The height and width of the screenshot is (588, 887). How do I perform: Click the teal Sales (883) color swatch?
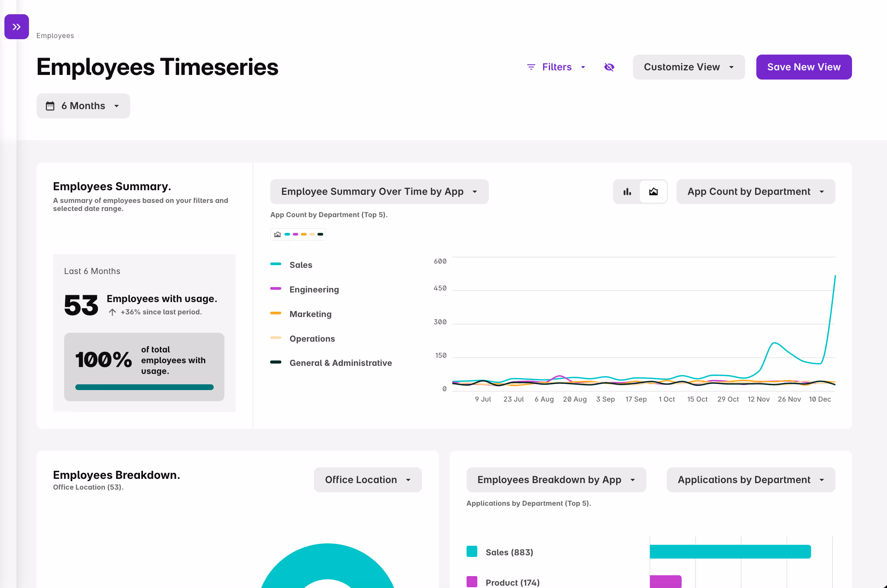click(x=472, y=551)
